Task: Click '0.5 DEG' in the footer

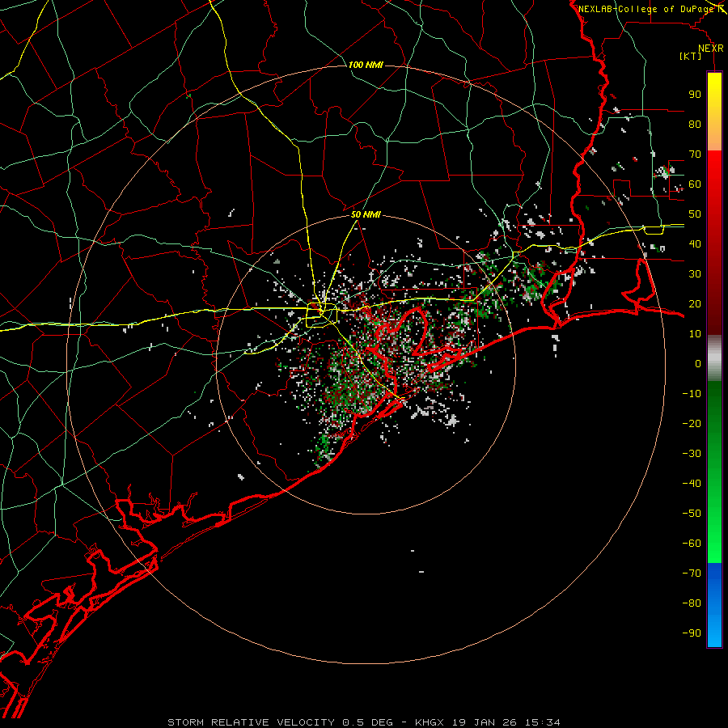Action: pos(368,722)
